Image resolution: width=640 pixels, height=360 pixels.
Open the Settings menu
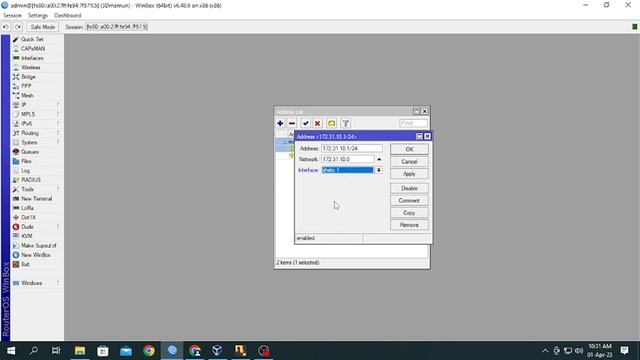[x=38, y=16]
